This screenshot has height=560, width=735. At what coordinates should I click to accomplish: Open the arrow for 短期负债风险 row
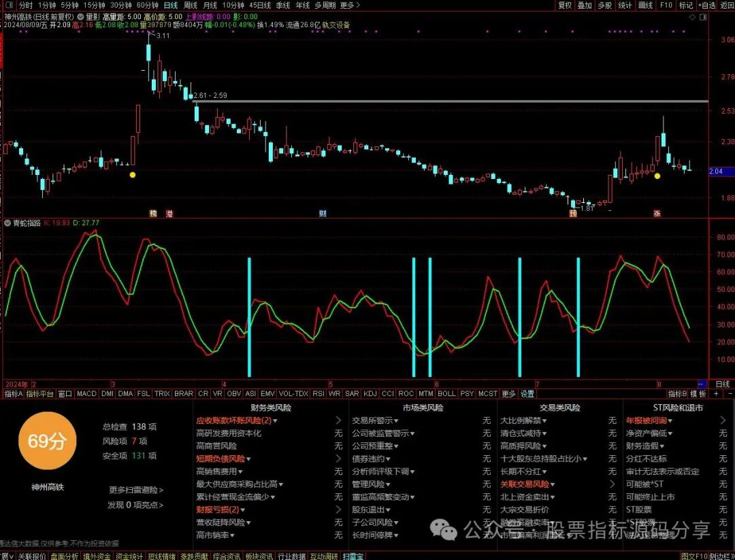[338, 459]
